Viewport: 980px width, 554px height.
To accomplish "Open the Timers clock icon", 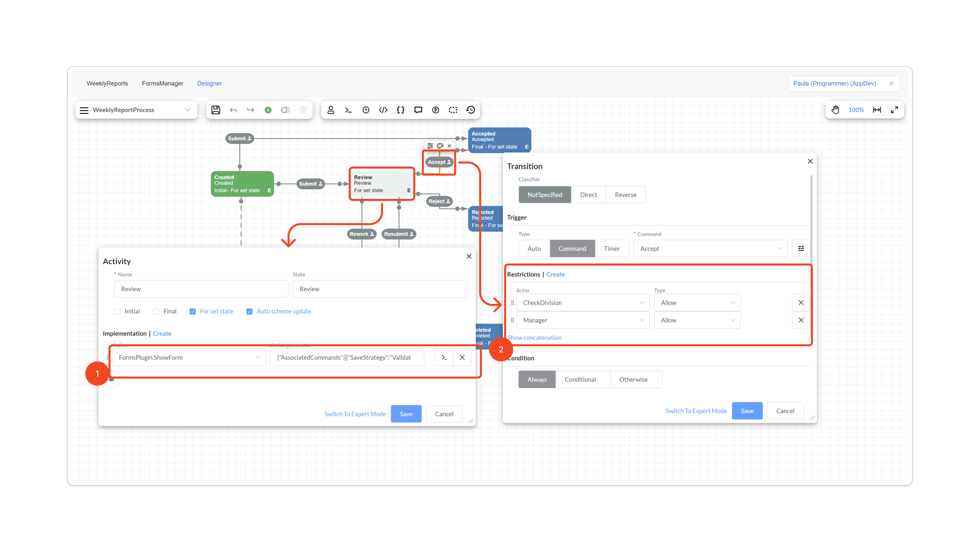I will [366, 110].
